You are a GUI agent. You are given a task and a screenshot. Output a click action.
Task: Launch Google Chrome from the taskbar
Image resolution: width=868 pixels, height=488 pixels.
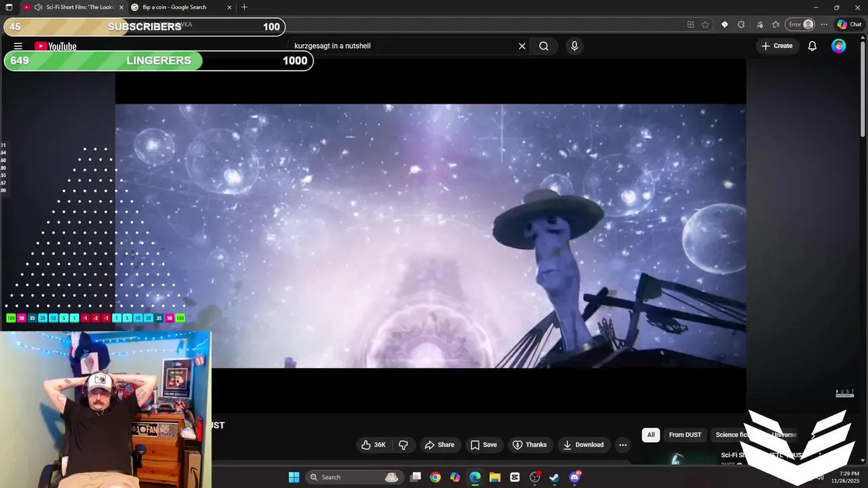[435, 477]
